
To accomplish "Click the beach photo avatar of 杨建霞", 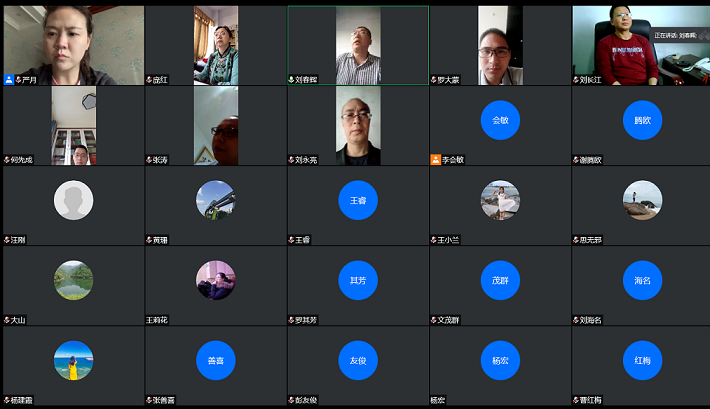I will (x=73, y=361).
